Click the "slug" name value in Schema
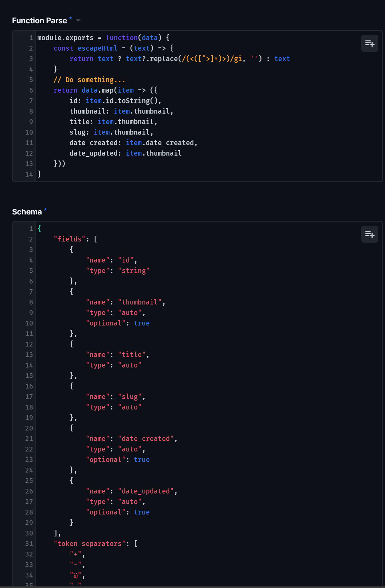385x588 pixels. 130,397
